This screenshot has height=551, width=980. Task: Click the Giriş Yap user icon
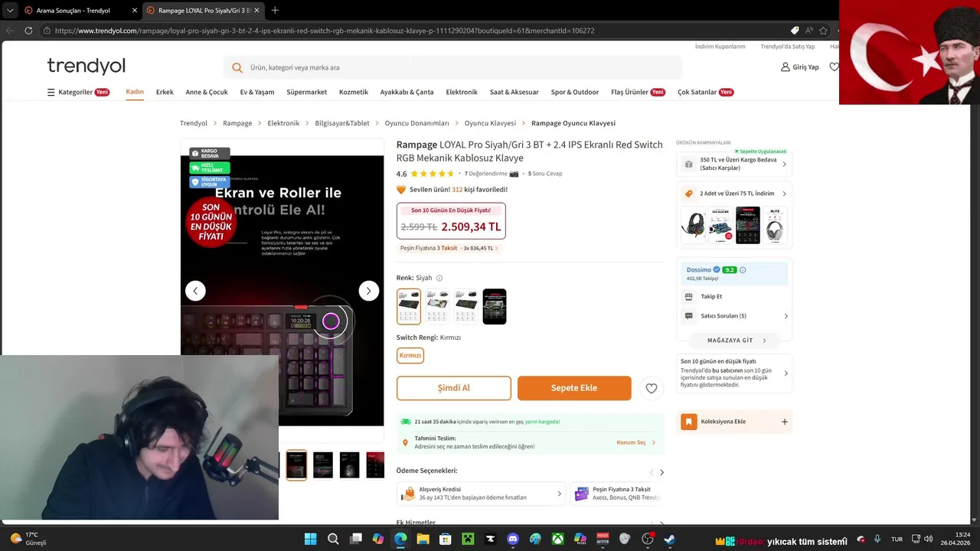click(x=786, y=67)
